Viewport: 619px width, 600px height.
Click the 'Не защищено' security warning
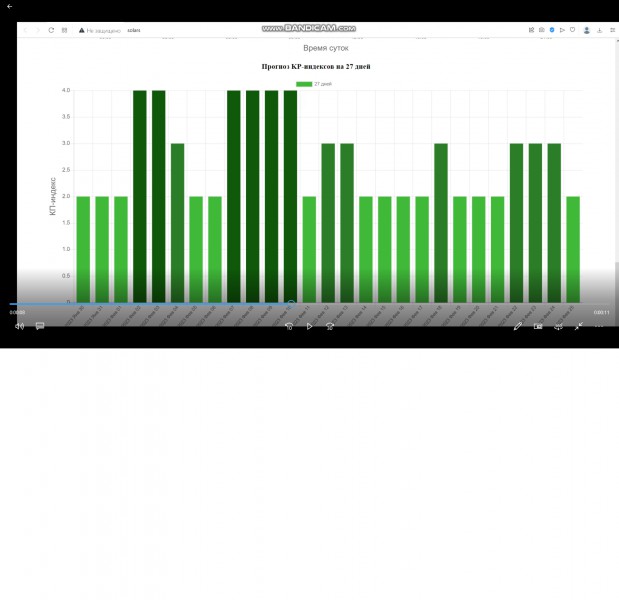click(x=99, y=30)
